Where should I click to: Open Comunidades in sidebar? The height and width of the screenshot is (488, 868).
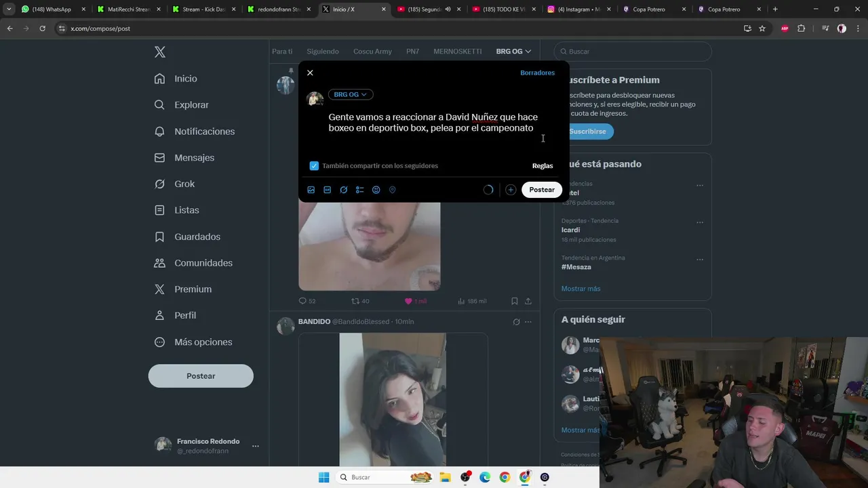[x=193, y=263]
